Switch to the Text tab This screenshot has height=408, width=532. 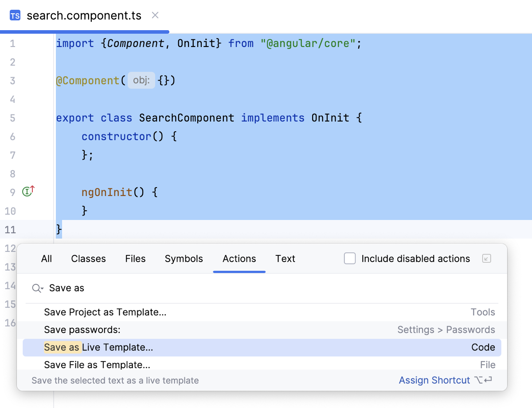(x=285, y=259)
